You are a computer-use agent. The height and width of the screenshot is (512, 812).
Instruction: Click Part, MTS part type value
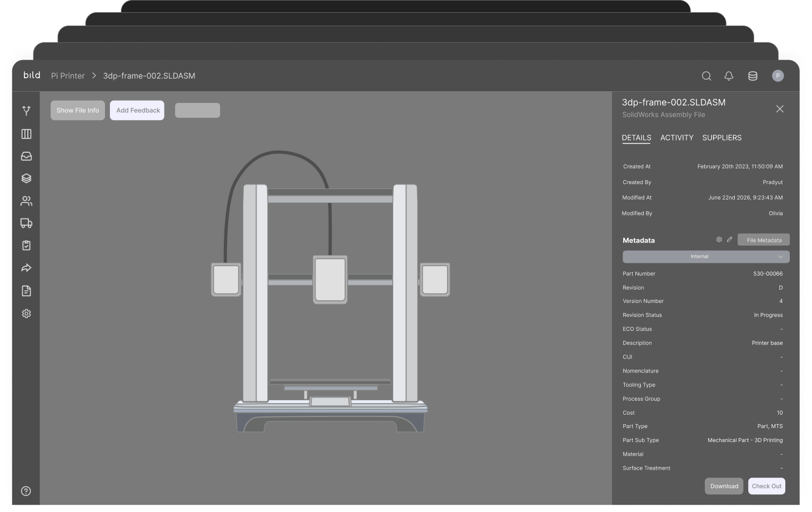[x=770, y=426]
